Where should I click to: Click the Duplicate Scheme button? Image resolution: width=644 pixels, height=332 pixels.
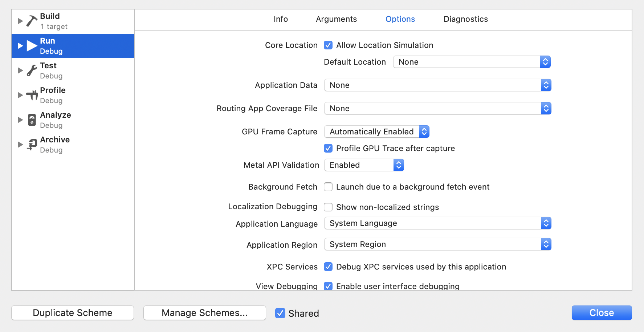72,313
